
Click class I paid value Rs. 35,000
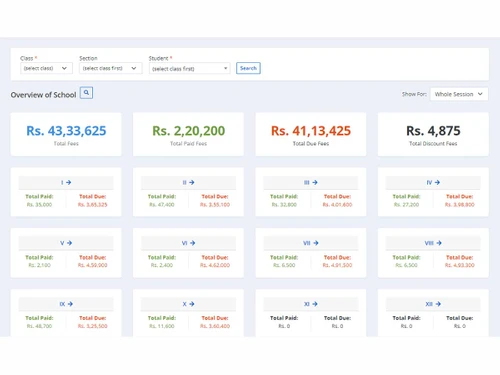[x=39, y=205]
